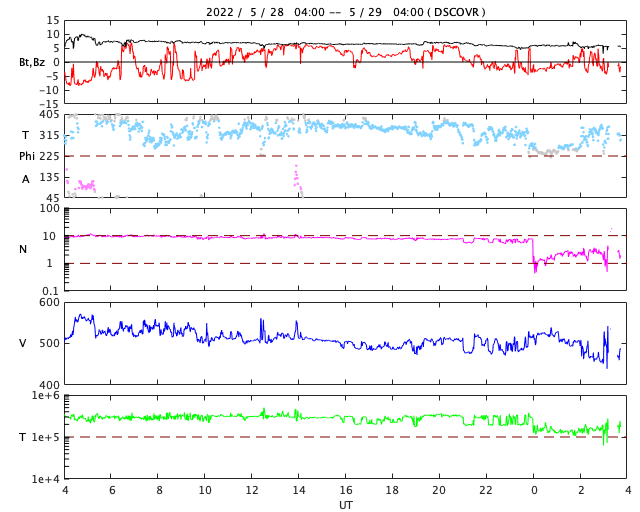Click the 15 tick on Bt,Bz panel
640x512 pixels.
pos(53,20)
